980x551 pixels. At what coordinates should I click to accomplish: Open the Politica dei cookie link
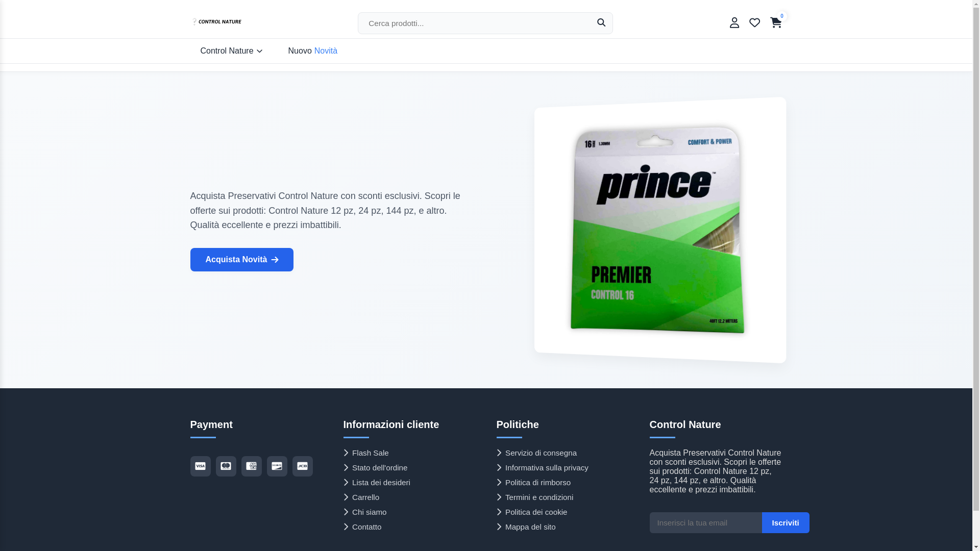click(536, 512)
